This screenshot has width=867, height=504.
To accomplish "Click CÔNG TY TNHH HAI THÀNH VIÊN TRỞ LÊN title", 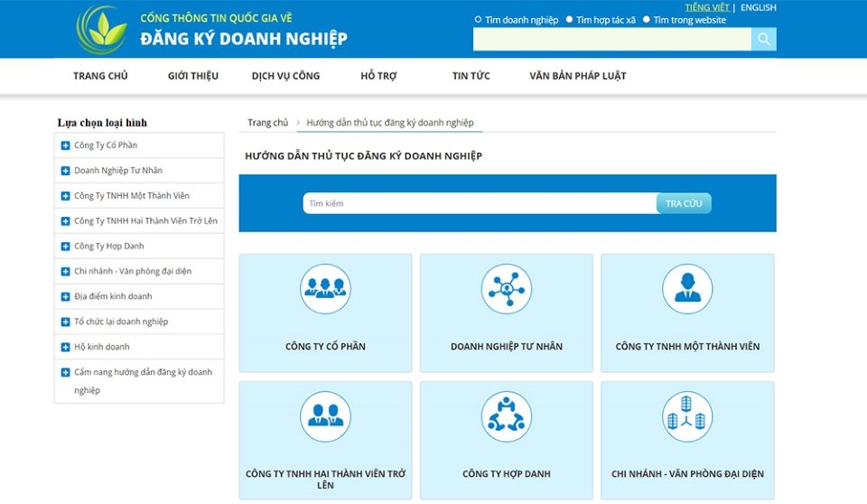I will (x=325, y=479).
